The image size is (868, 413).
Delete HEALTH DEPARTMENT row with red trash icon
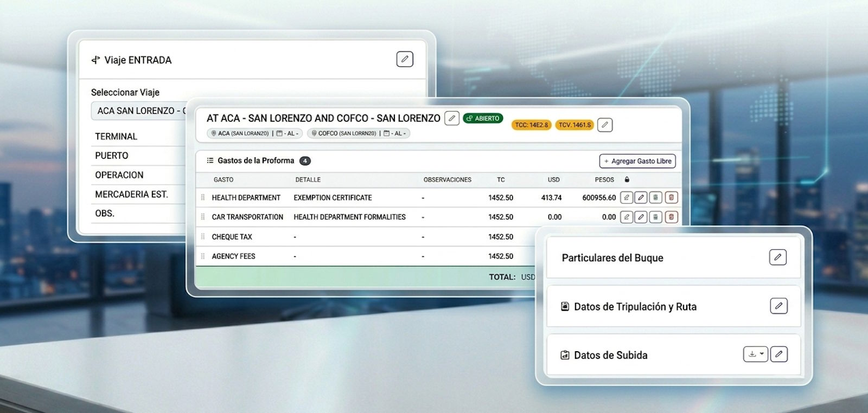point(671,198)
